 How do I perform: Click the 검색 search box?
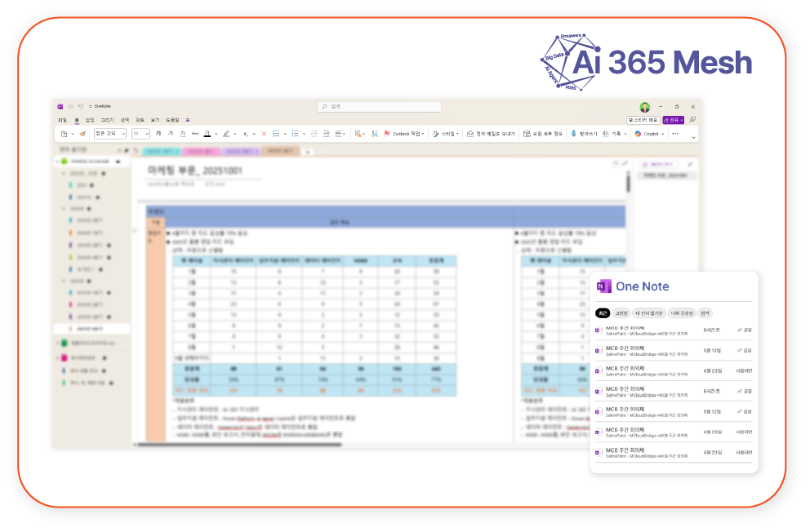tap(380, 106)
